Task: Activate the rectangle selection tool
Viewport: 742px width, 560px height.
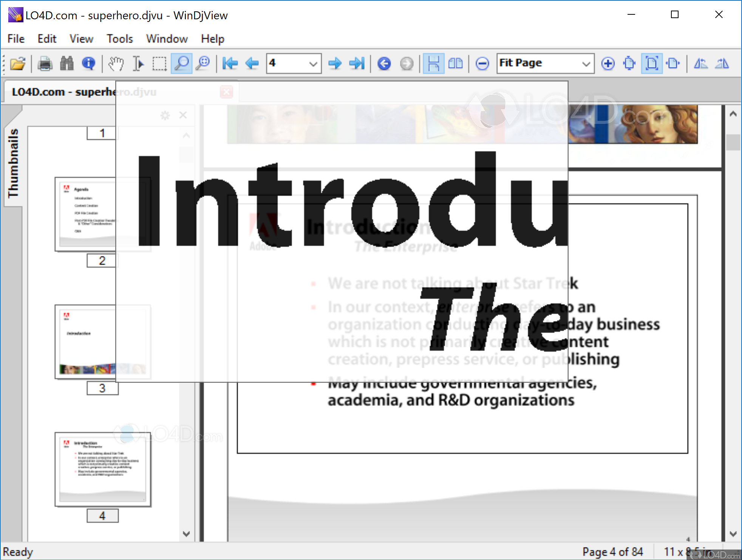Action: coord(159,63)
